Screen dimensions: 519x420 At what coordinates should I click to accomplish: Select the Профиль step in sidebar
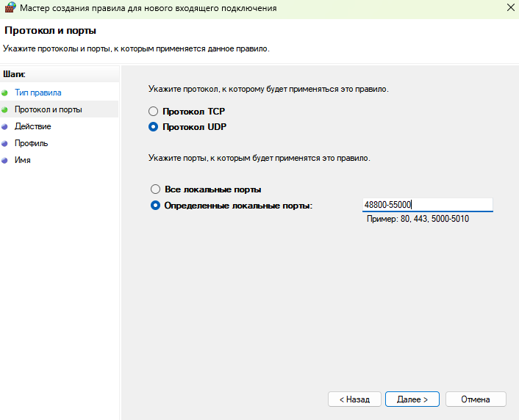point(31,143)
